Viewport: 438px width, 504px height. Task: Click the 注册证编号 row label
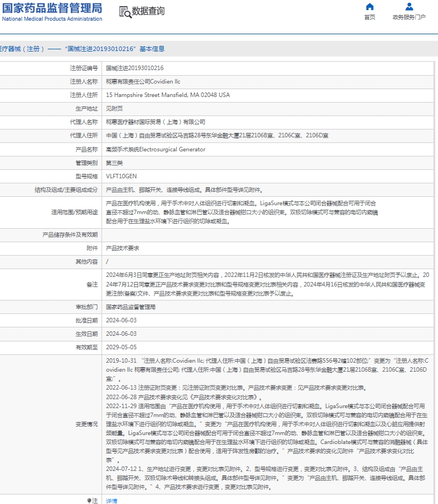84,68
